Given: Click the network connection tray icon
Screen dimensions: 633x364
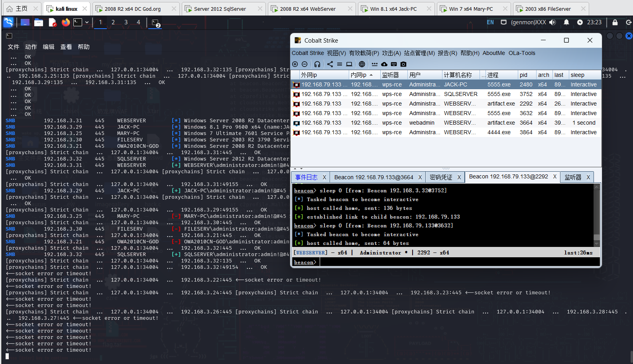Looking at the screenshot, I should pos(503,22).
